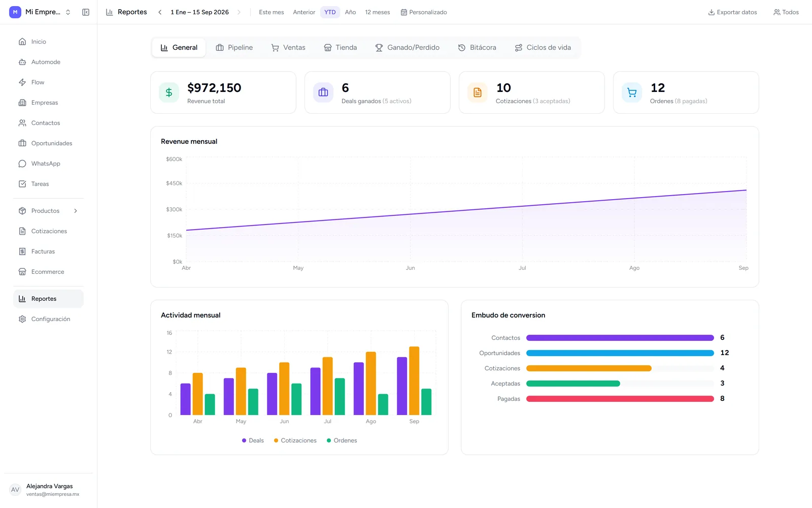
Task: Click Exportar datos button
Action: [x=732, y=12]
